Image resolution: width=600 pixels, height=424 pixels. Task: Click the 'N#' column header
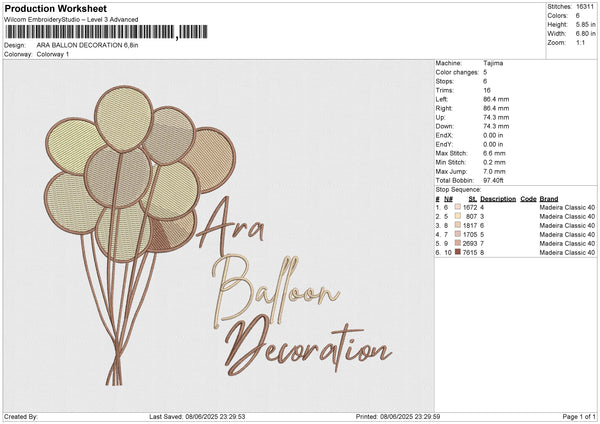coord(448,199)
